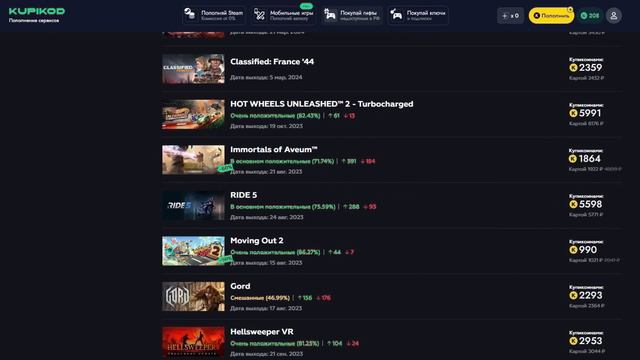Click the 990 price for Moving Out 2
Image resolution: width=640 pixels, height=360 pixels.
coord(588,250)
